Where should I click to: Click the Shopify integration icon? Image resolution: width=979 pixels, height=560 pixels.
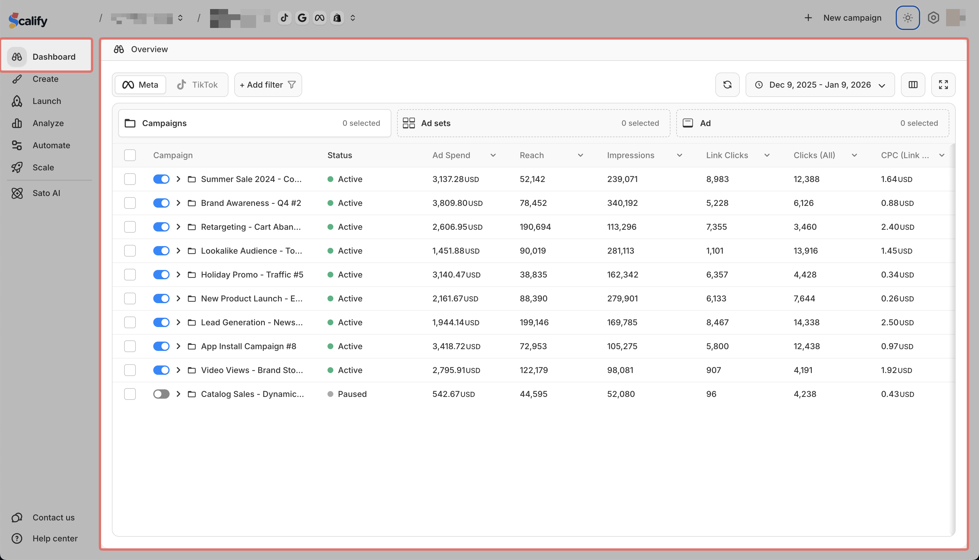[x=337, y=18]
